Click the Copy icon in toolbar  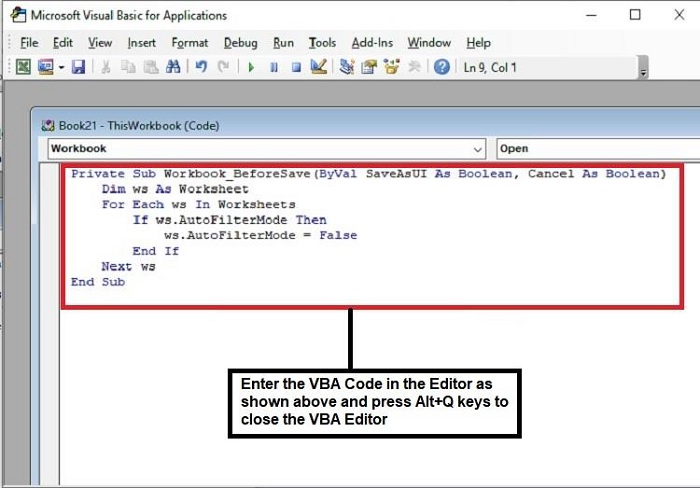(x=128, y=67)
